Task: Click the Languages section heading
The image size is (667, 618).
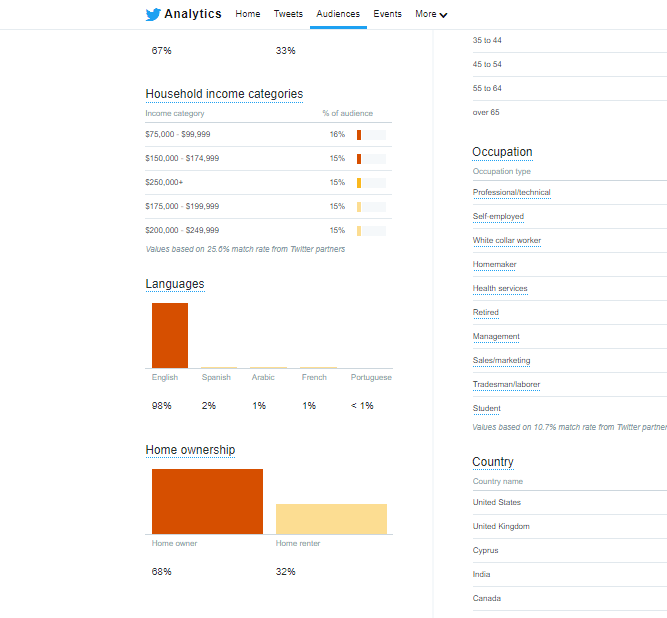Action: tap(175, 284)
